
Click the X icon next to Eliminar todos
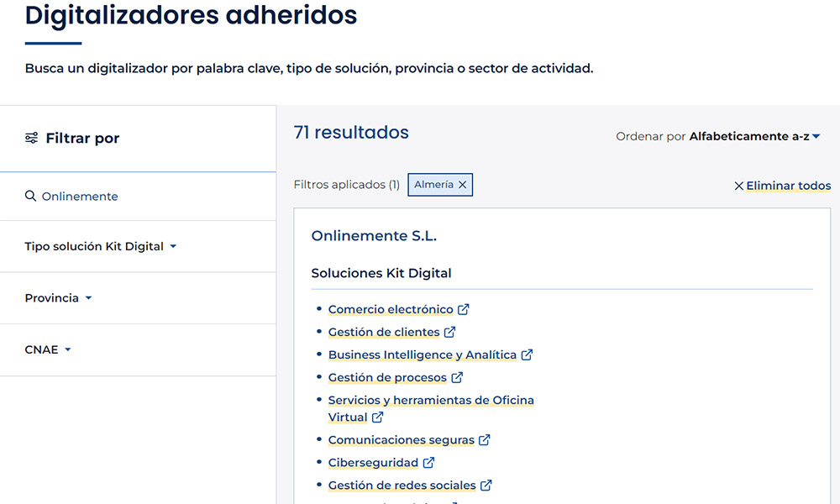point(738,186)
